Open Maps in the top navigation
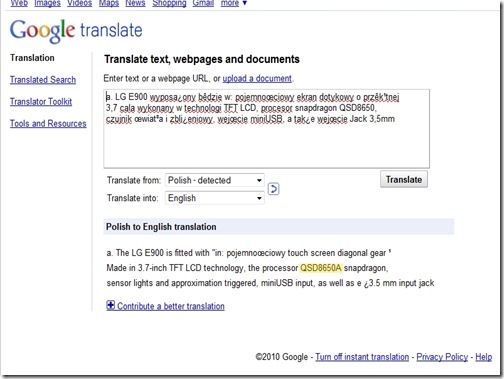Viewport: 504px width, 379px height. tap(109, 3)
